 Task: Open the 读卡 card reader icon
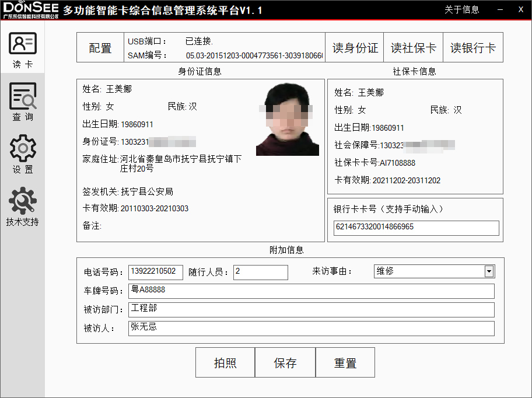coord(23,44)
